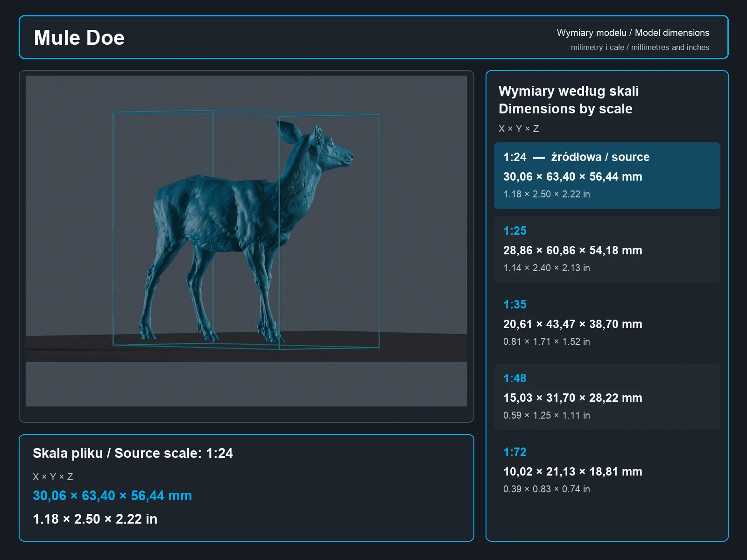Click the '0.39 × 0.83 × 0.74 in' value
Image resolution: width=747 pixels, height=560 pixels.
[546, 489]
